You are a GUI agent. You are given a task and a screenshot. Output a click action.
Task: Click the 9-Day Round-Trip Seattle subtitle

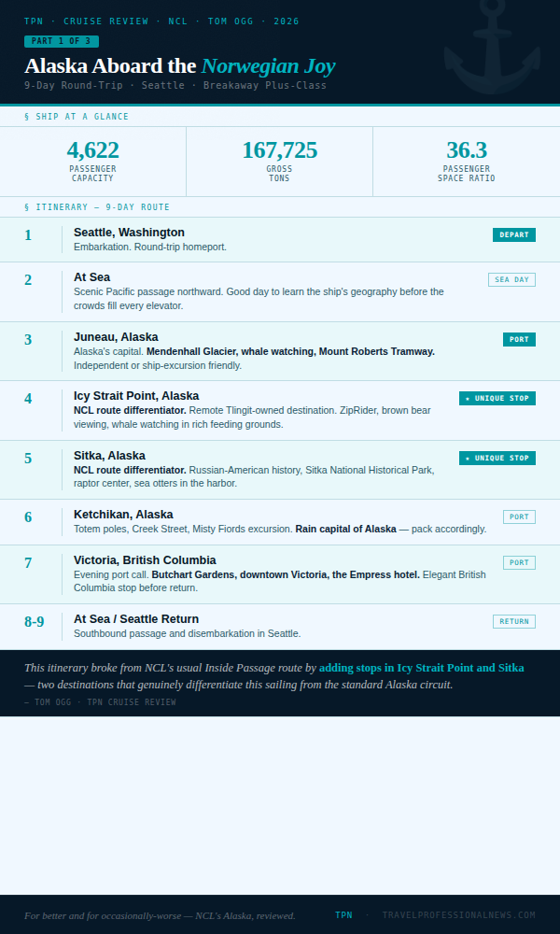pyautogui.click(x=175, y=85)
